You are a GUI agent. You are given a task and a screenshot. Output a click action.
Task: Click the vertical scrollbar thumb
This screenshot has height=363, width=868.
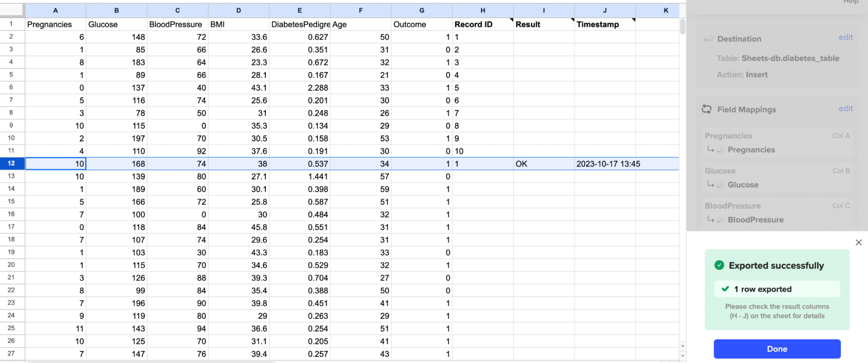pyautogui.click(x=683, y=26)
